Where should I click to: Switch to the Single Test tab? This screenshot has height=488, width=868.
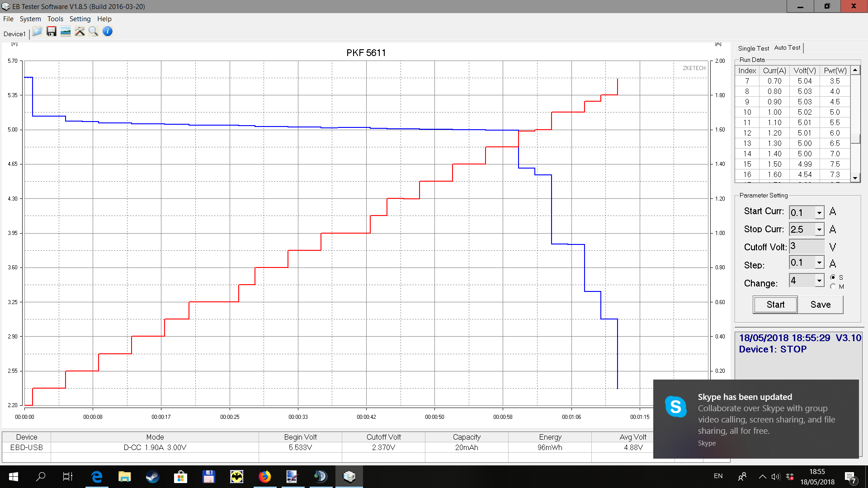pos(753,48)
